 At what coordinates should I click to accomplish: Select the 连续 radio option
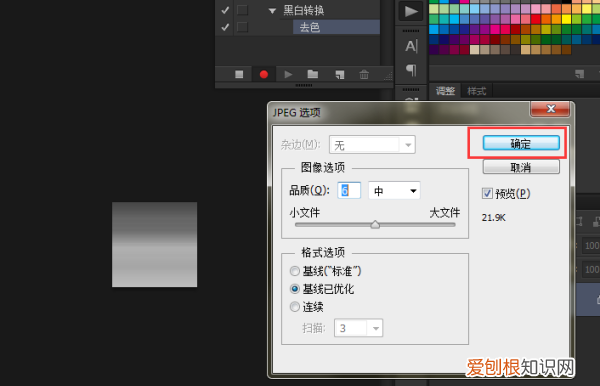[295, 306]
